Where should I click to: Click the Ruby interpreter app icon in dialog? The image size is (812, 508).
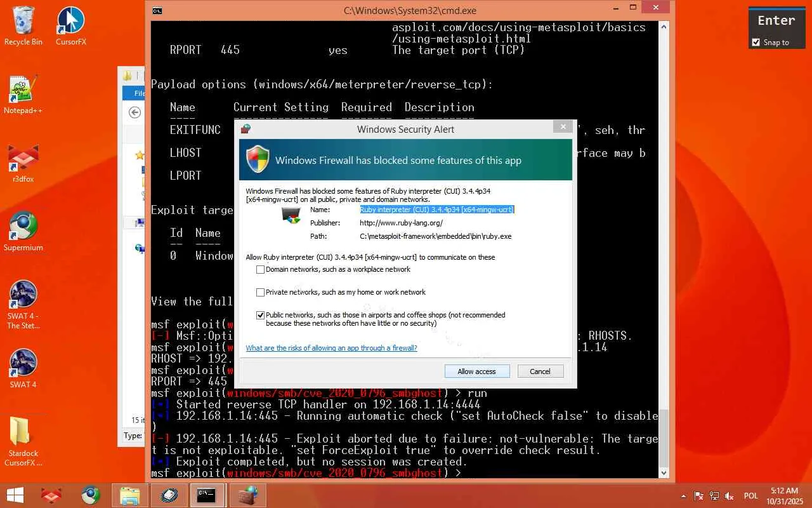[x=291, y=216]
